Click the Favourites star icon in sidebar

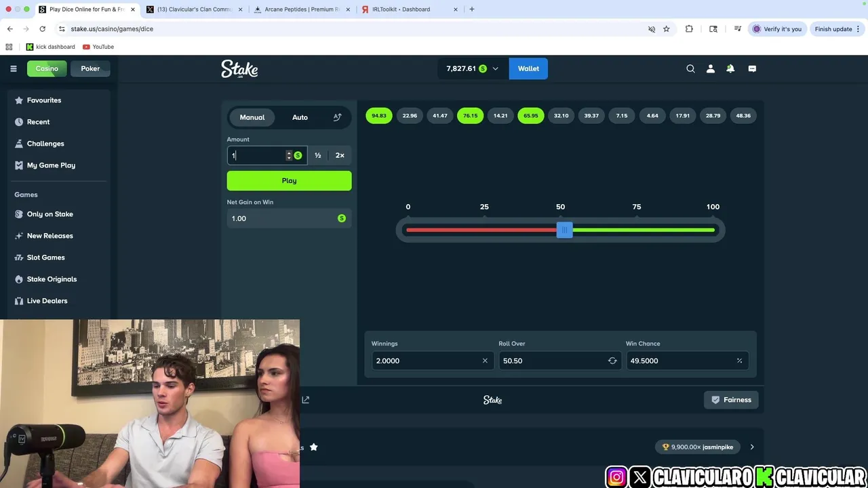coord(19,100)
